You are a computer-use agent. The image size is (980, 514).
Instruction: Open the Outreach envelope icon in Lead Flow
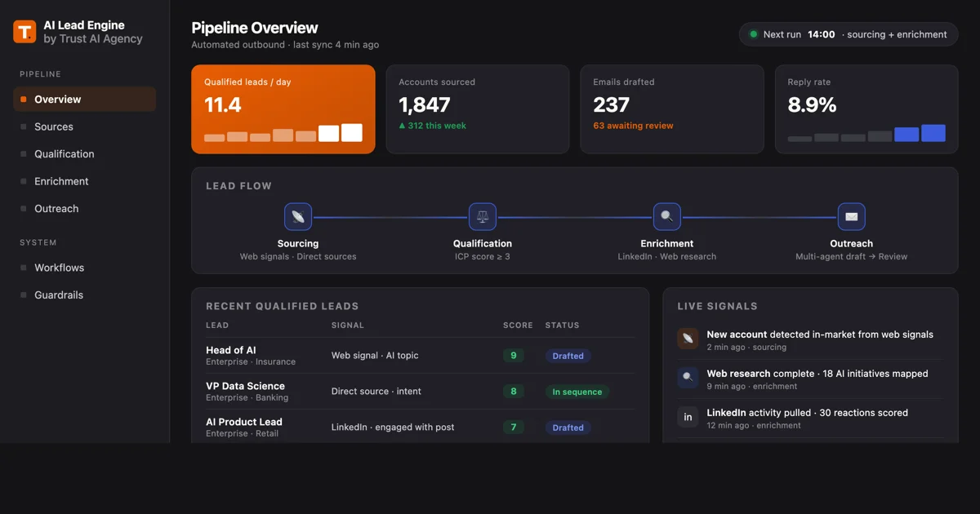point(852,217)
